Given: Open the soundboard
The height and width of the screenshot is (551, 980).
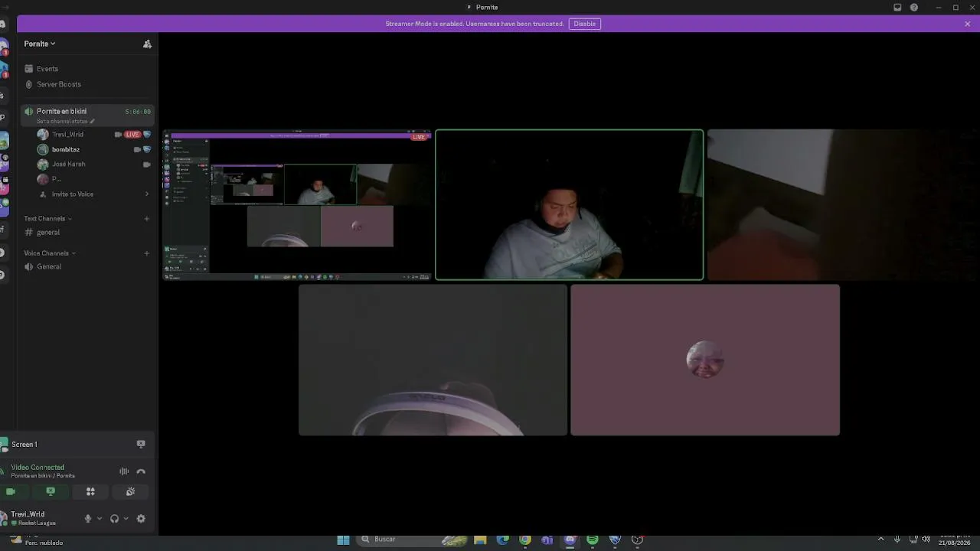Looking at the screenshot, I should pyautogui.click(x=131, y=491).
